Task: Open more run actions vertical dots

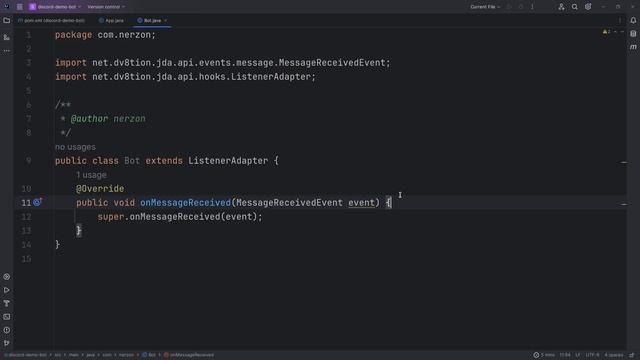Action: pos(532,7)
